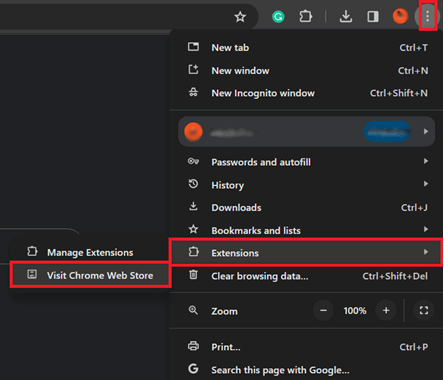Click the Bookmarks star icon in menu
Screen dimensions: 444x380
pyautogui.click(x=193, y=229)
